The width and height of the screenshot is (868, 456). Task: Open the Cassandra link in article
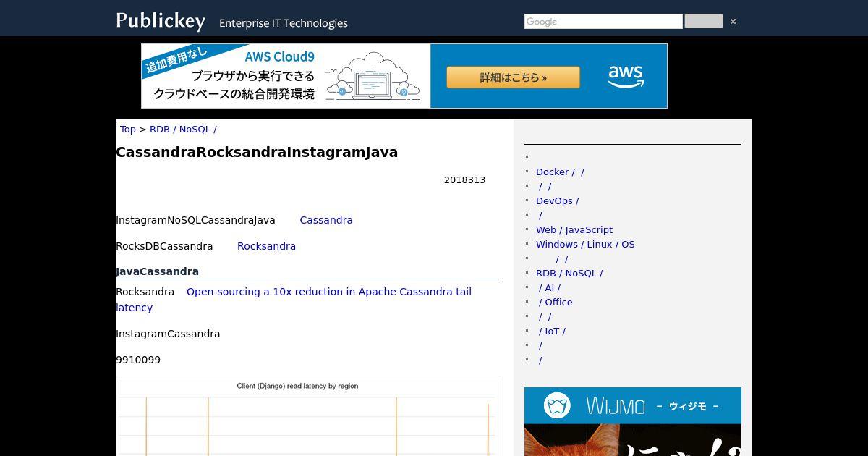coord(326,220)
